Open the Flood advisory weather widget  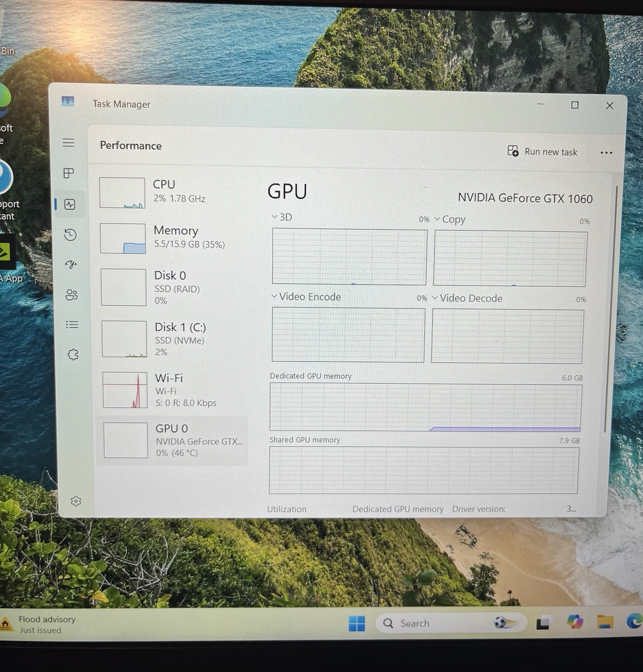pyautogui.click(x=39, y=624)
